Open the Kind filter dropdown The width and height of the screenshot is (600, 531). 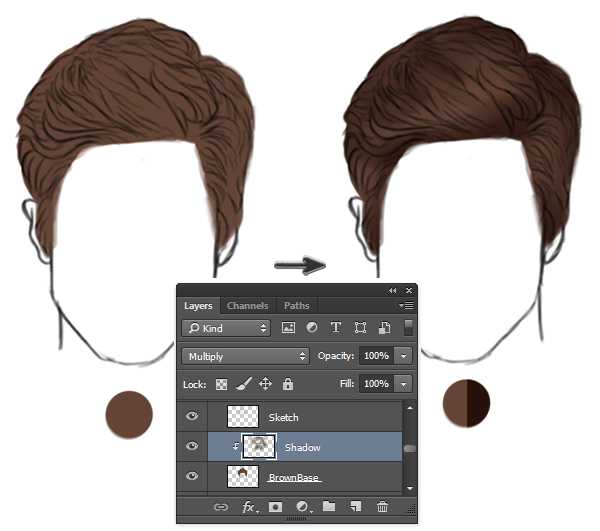click(x=226, y=328)
